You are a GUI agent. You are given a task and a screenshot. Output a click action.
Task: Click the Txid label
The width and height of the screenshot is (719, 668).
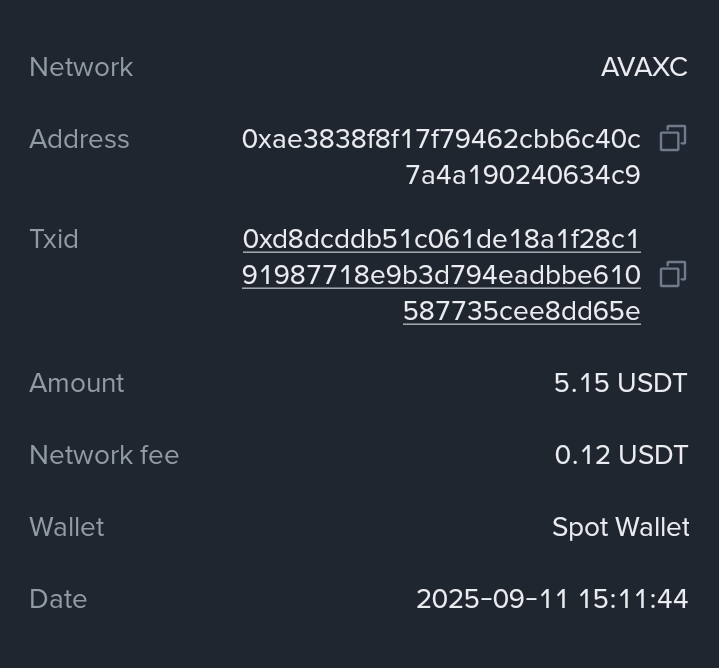pyautogui.click(x=54, y=240)
